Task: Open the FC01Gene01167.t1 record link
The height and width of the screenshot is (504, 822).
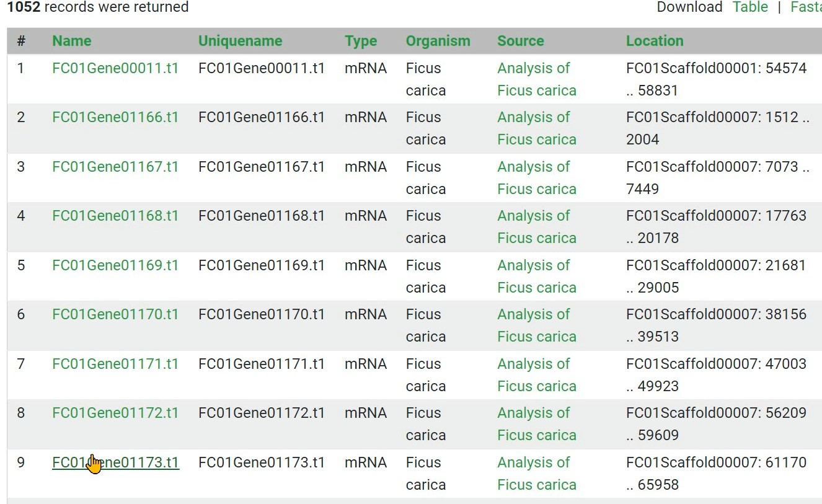Action: click(x=115, y=167)
